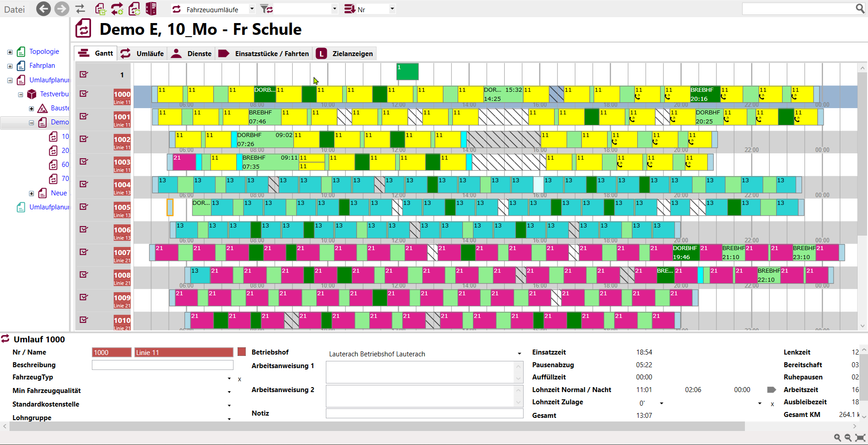Click the refresh document icon in toolbar
Screen dimensions: 868x445
click(134, 9)
